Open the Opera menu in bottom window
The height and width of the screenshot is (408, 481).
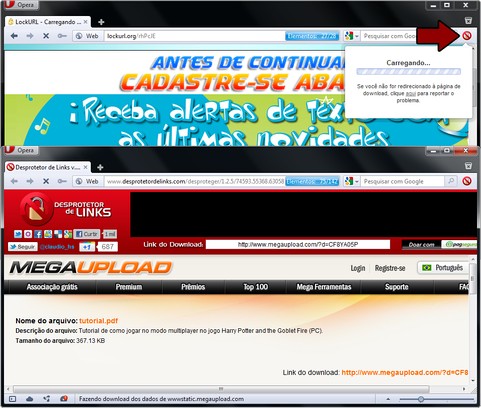(21, 150)
